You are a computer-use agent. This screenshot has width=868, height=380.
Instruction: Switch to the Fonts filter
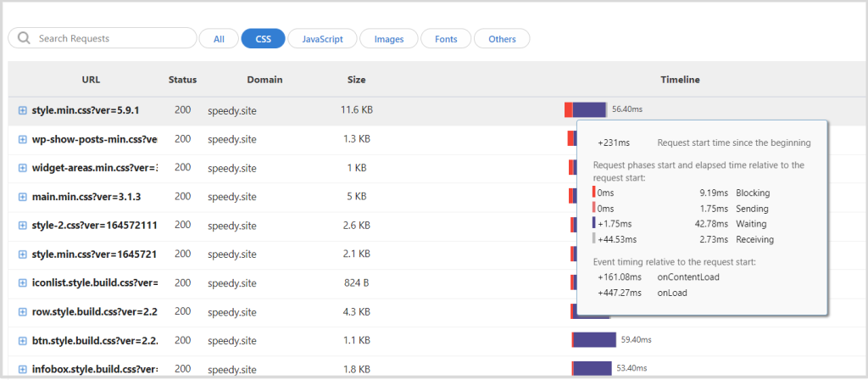coord(446,39)
